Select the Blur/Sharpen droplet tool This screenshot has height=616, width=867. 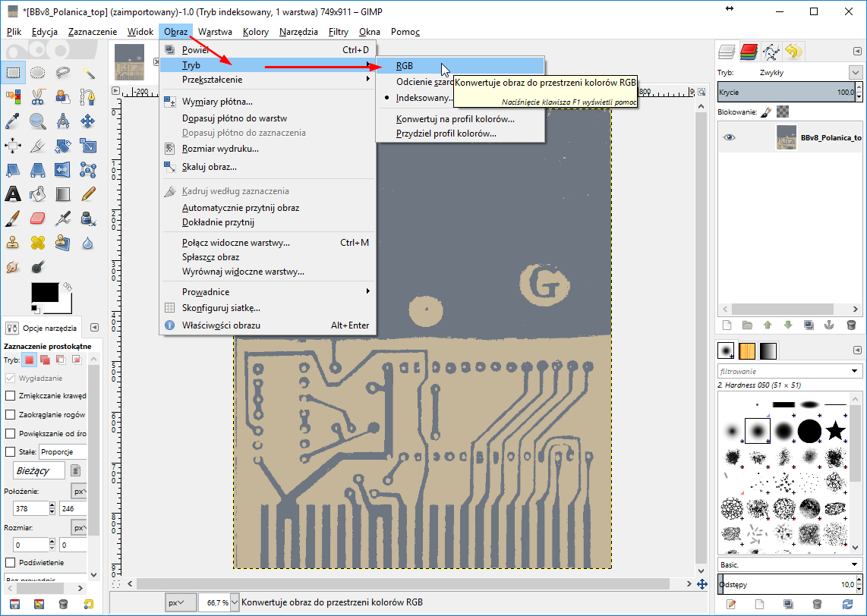pos(88,243)
